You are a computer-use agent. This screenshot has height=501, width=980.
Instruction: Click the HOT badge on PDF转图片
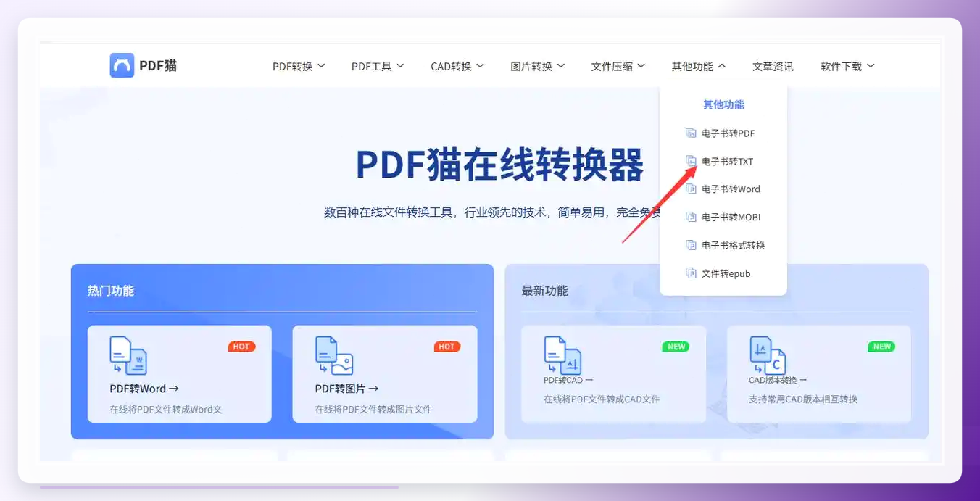[x=447, y=347]
